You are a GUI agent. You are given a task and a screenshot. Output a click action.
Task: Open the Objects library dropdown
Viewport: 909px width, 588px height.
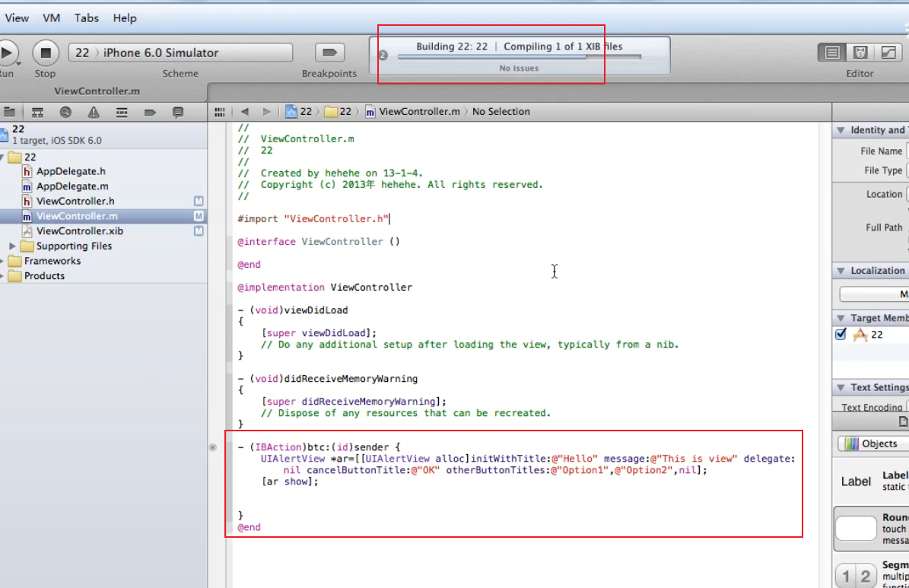(x=874, y=443)
